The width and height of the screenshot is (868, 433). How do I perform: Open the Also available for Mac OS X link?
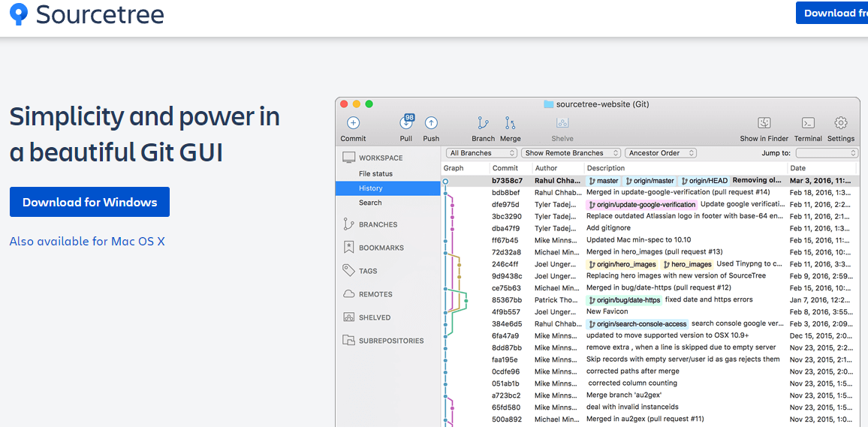click(87, 242)
